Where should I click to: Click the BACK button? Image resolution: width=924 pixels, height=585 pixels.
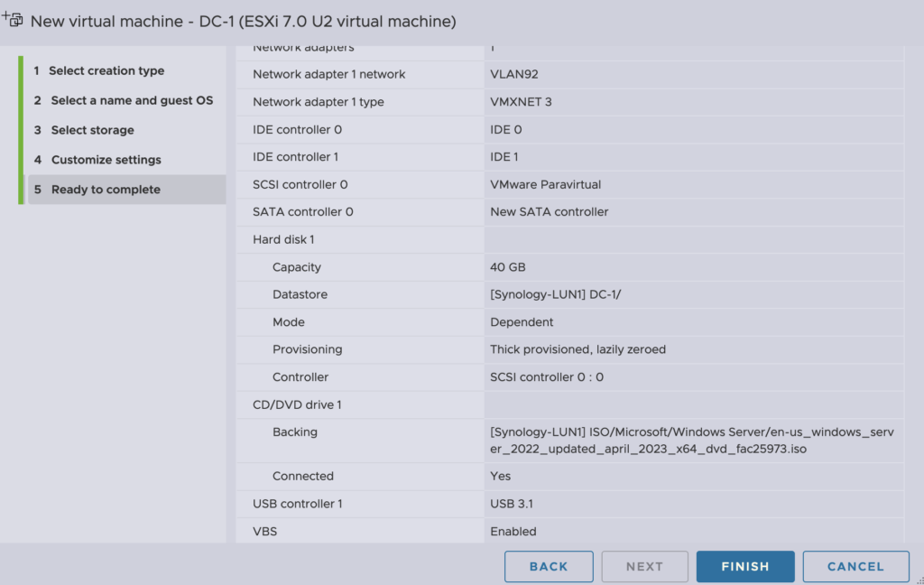pyautogui.click(x=549, y=566)
